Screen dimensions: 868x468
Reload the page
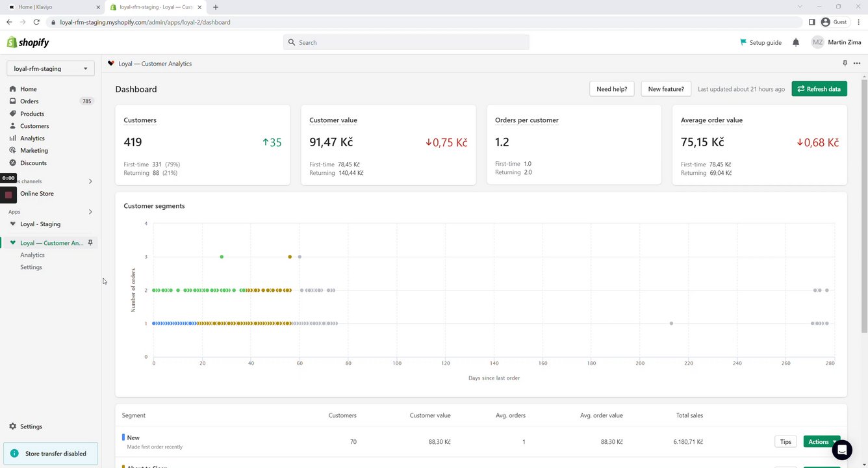coord(36,22)
